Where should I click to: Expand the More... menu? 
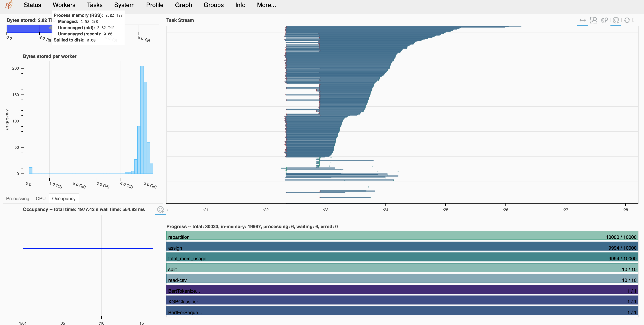(x=266, y=5)
